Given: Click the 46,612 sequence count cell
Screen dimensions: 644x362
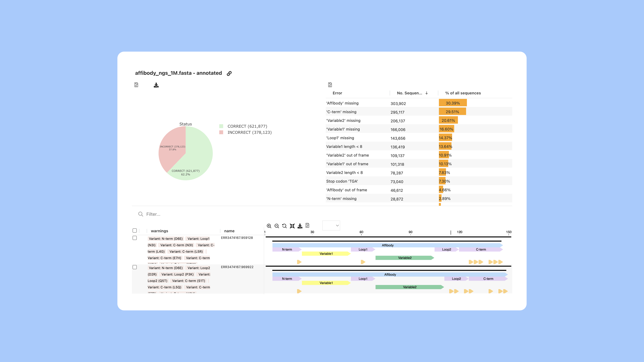Looking at the screenshot, I should pyautogui.click(x=397, y=190).
